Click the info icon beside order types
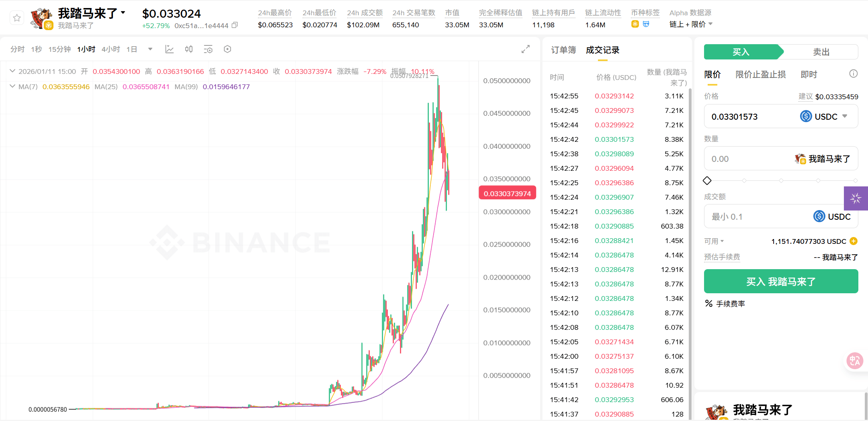The width and height of the screenshot is (868, 421). click(854, 74)
